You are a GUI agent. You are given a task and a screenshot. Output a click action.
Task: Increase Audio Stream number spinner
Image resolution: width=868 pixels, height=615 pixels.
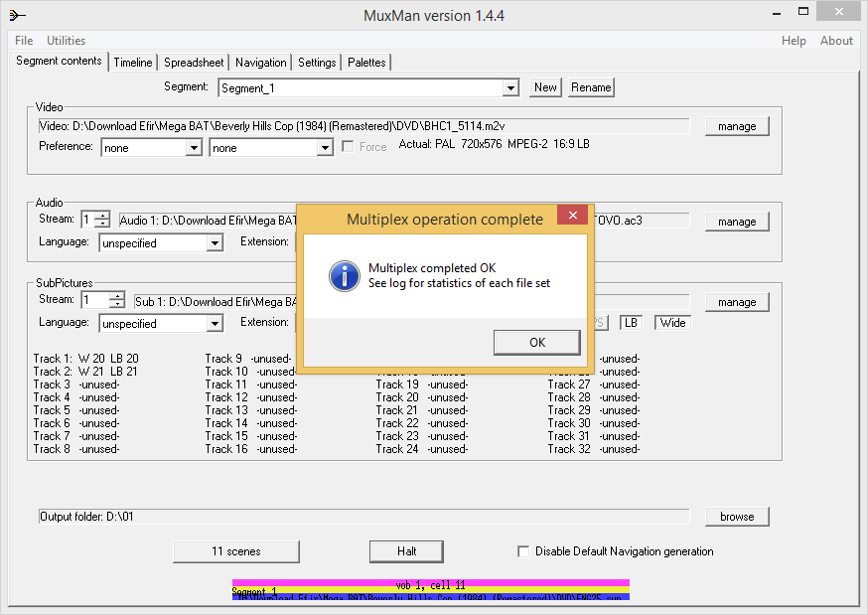click(x=102, y=216)
